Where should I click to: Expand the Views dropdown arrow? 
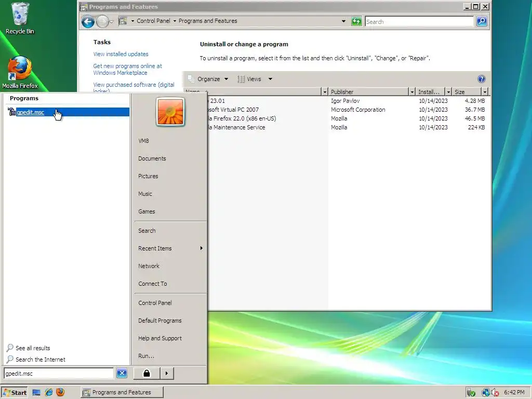(270, 79)
